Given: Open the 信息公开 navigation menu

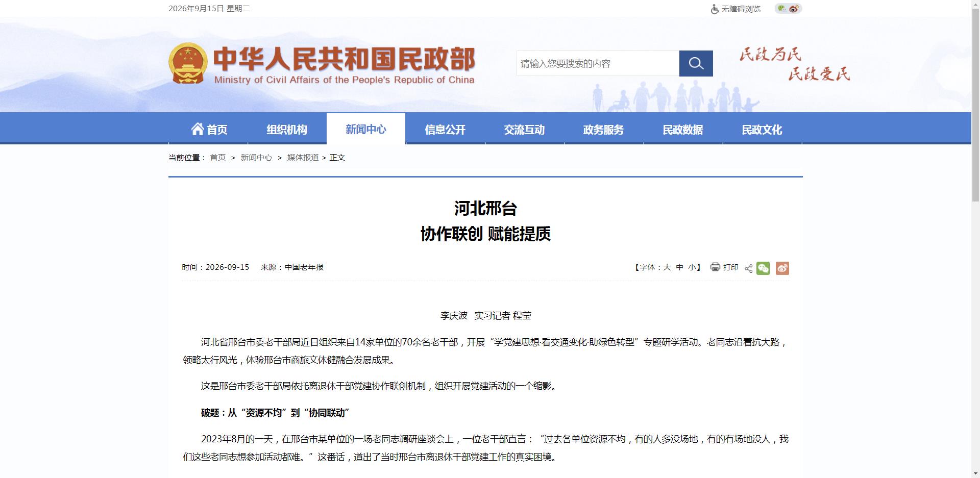Looking at the screenshot, I should point(445,130).
